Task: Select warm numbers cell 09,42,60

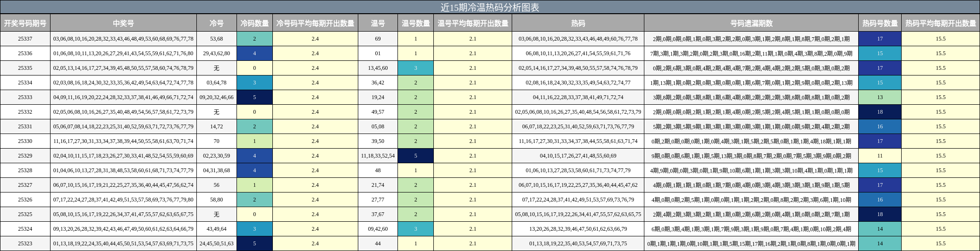Action: click(378, 229)
